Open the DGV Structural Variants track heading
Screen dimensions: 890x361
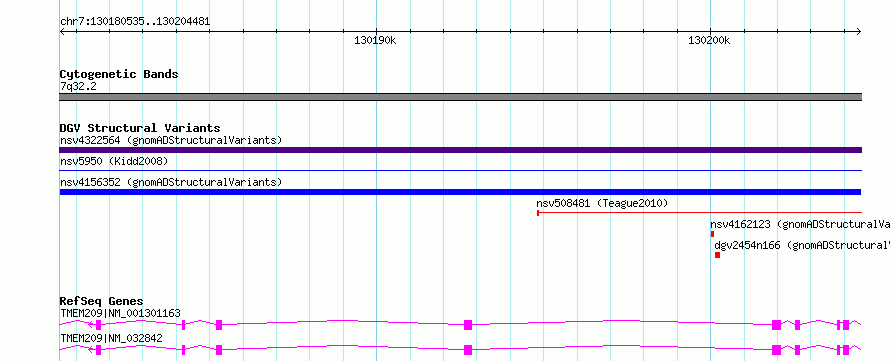tap(140, 128)
